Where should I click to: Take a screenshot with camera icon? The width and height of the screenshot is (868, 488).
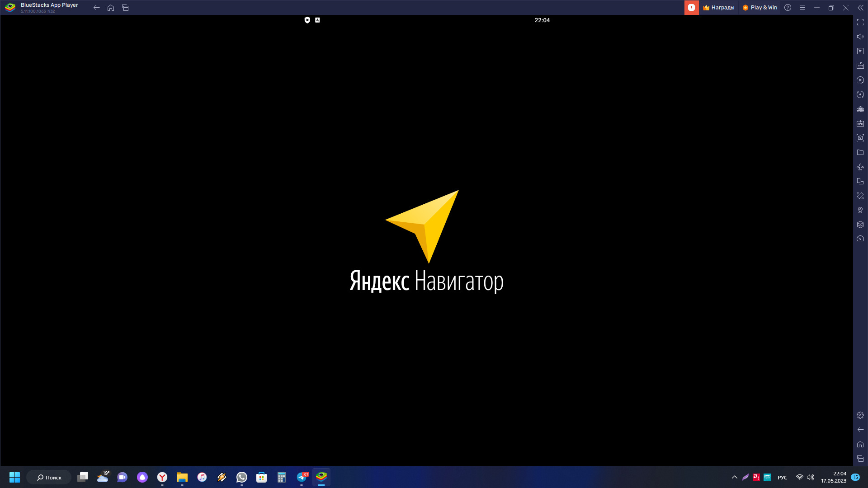click(860, 138)
